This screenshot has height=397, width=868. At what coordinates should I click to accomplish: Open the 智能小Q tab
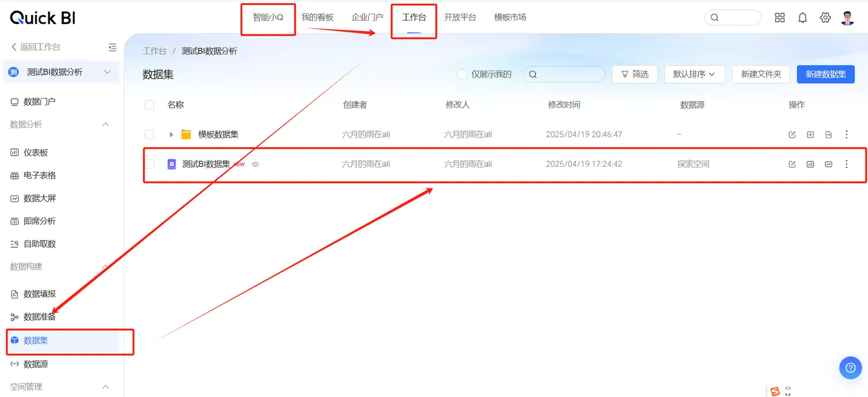268,17
